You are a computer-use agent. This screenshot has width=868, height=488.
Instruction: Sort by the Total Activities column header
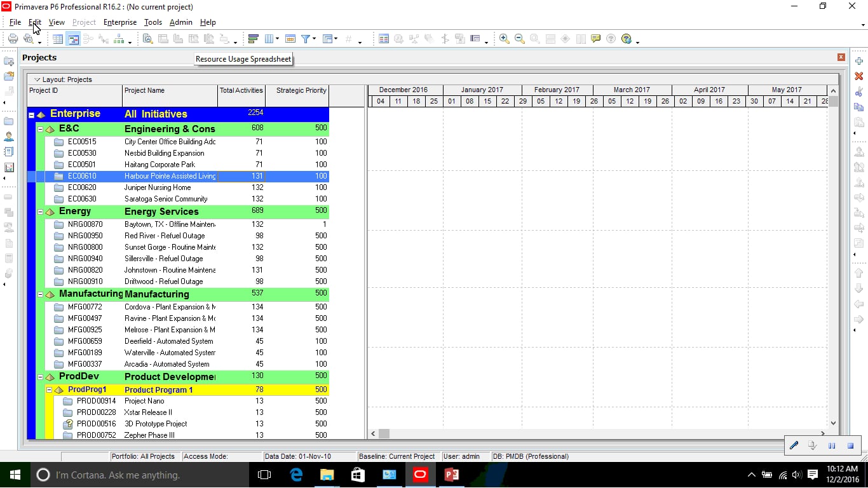point(241,96)
